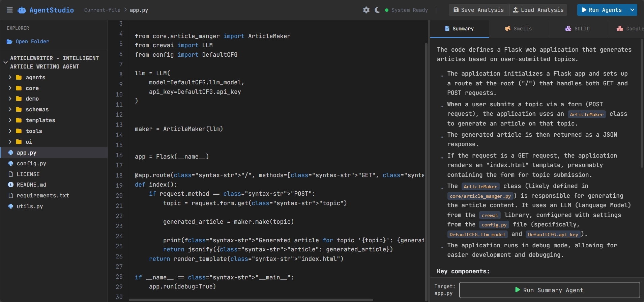Switch to the Smells tab
This screenshot has width=644, height=302.
tap(518, 29)
